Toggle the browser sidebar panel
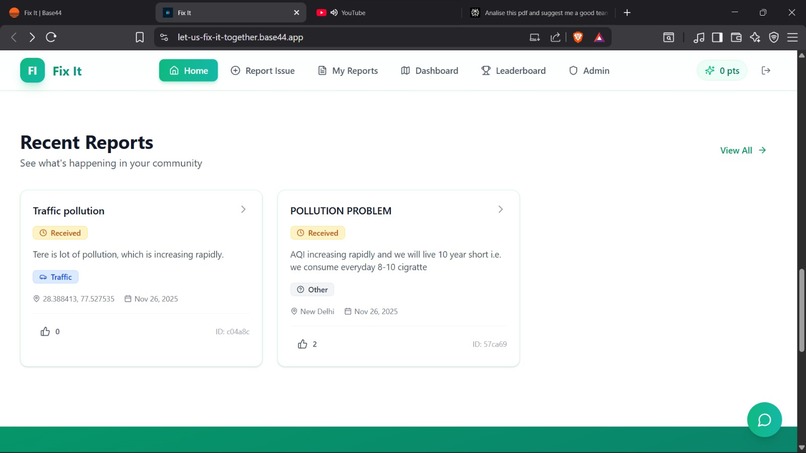The image size is (806, 453). coord(717,37)
